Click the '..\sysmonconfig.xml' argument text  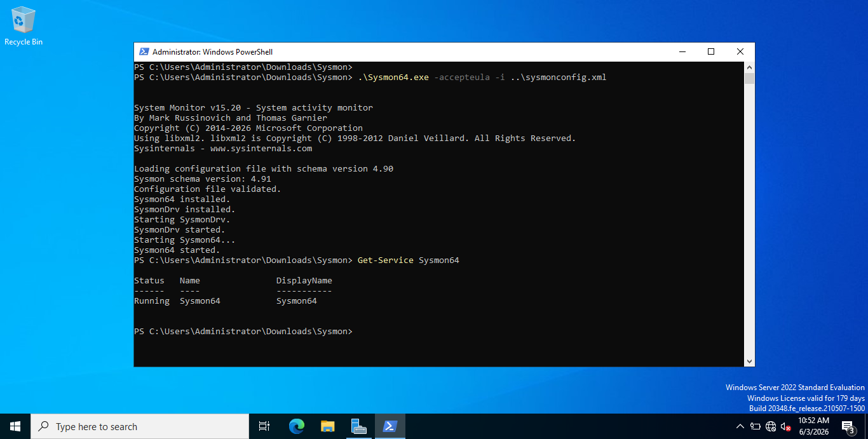coord(559,78)
